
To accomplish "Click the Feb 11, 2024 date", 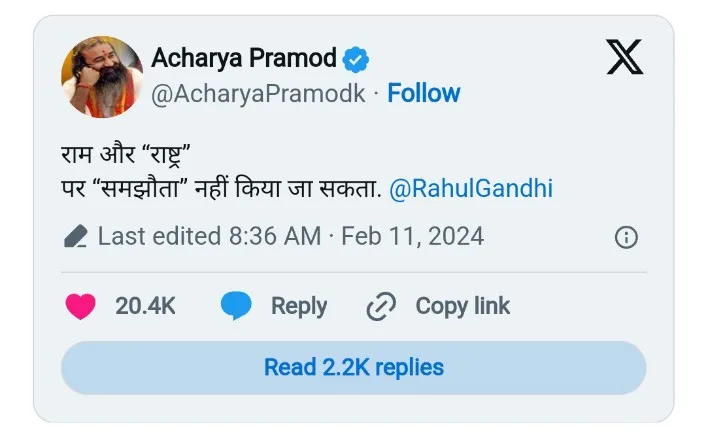I will 412,237.
